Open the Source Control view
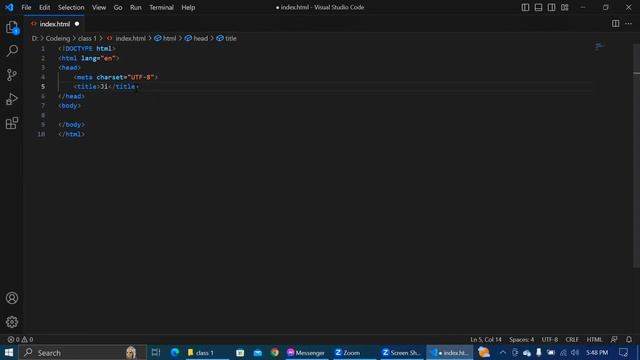 pos(12,75)
